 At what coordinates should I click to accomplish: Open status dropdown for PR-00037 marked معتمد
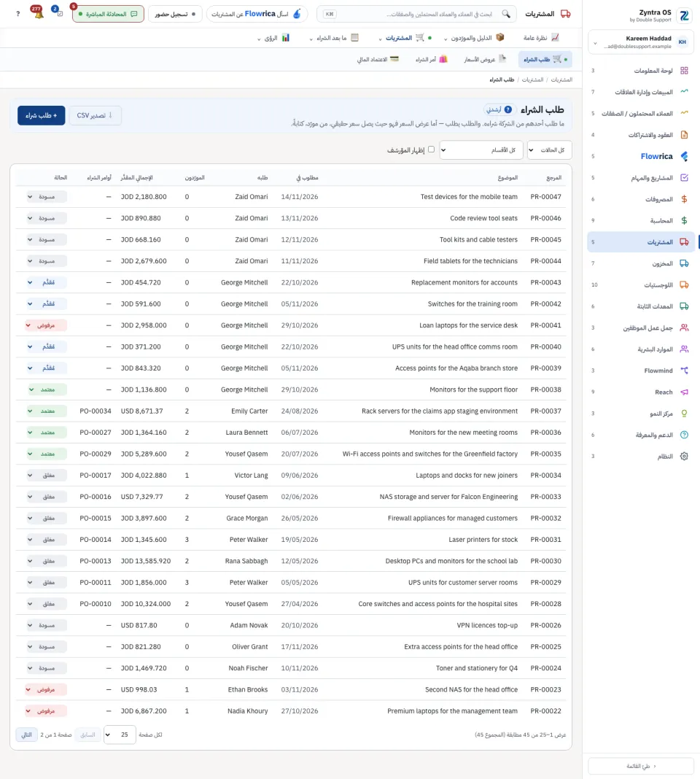click(x=47, y=411)
